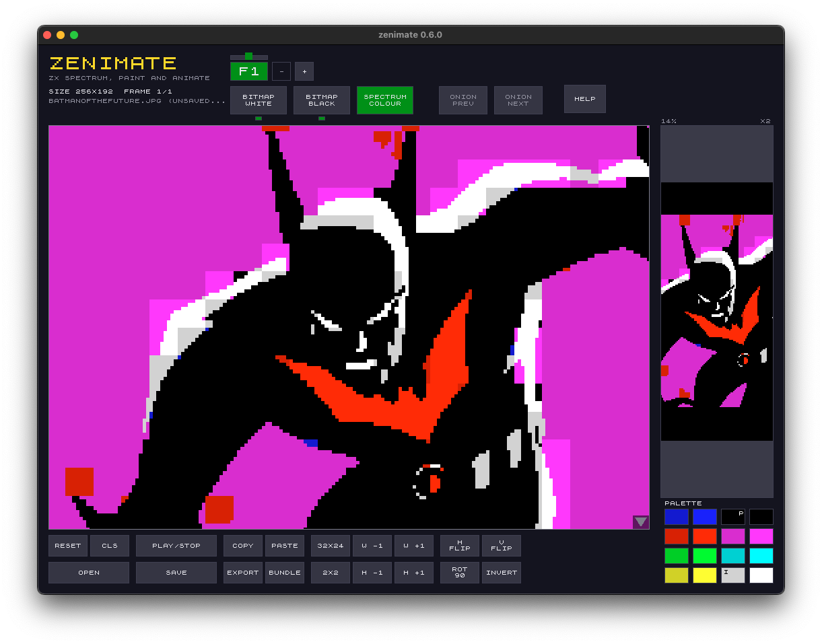The height and width of the screenshot is (644, 822).
Task: Toggle Spectrum Colour mode
Action: click(385, 100)
